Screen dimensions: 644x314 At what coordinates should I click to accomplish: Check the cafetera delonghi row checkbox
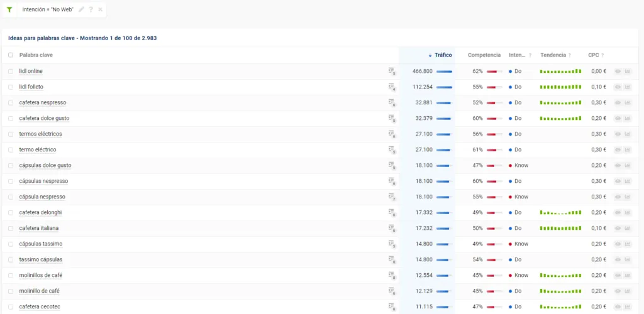pyautogui.click(x=11, y=212)
